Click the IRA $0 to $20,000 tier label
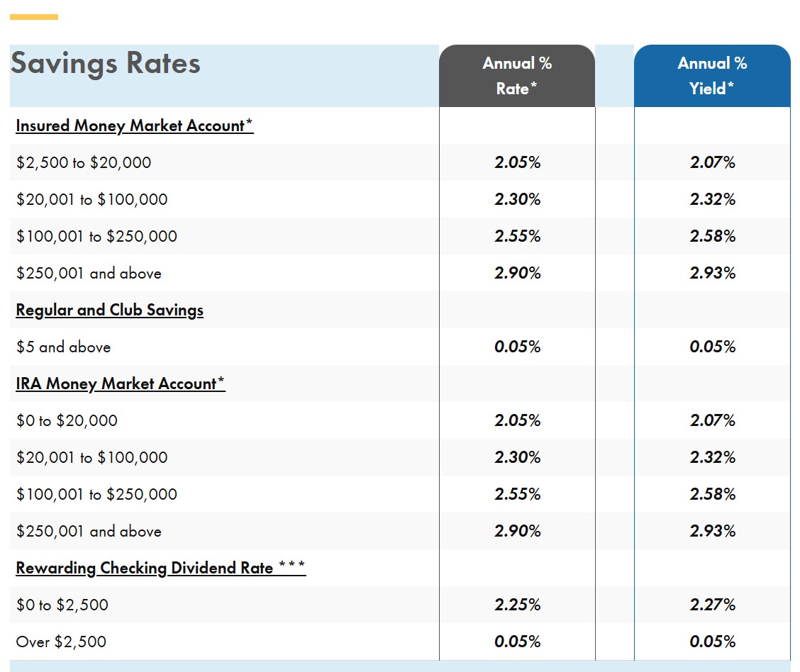 pyautogui.click(x=67, y=420)
